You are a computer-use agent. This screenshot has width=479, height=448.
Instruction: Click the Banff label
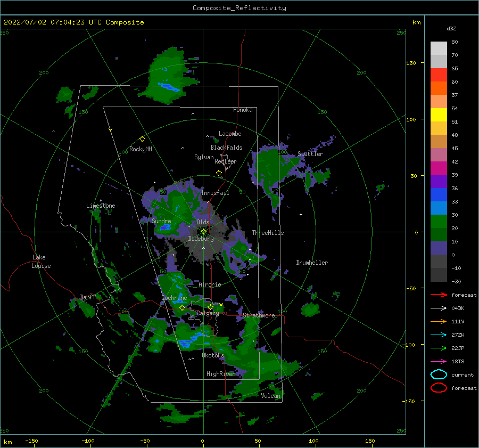(88, 297)
